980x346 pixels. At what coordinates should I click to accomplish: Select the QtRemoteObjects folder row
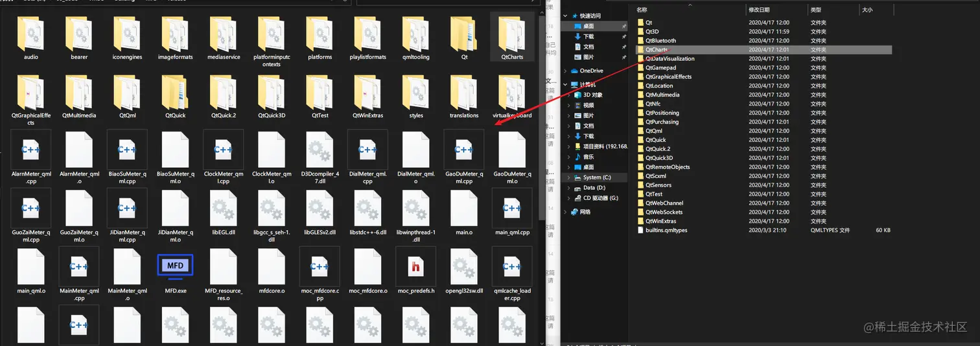(x=764, y=167)
